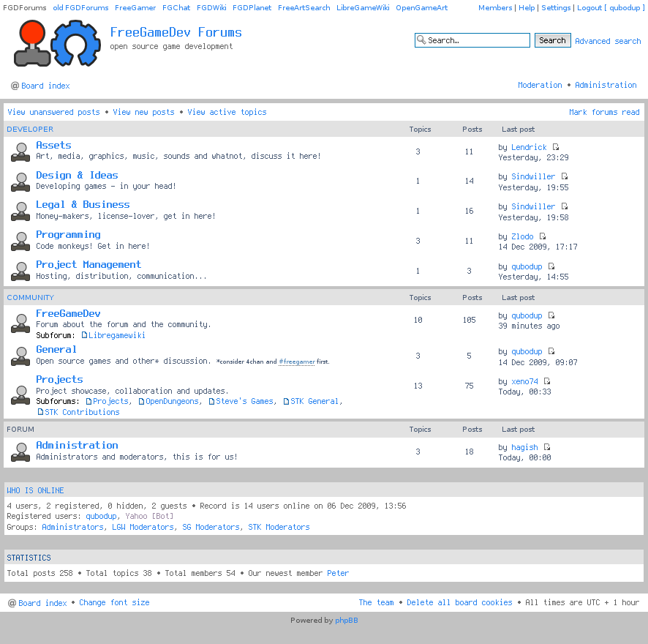648x644 pixels.
Task: Mark forums read
Action: (x=604, y=113)
